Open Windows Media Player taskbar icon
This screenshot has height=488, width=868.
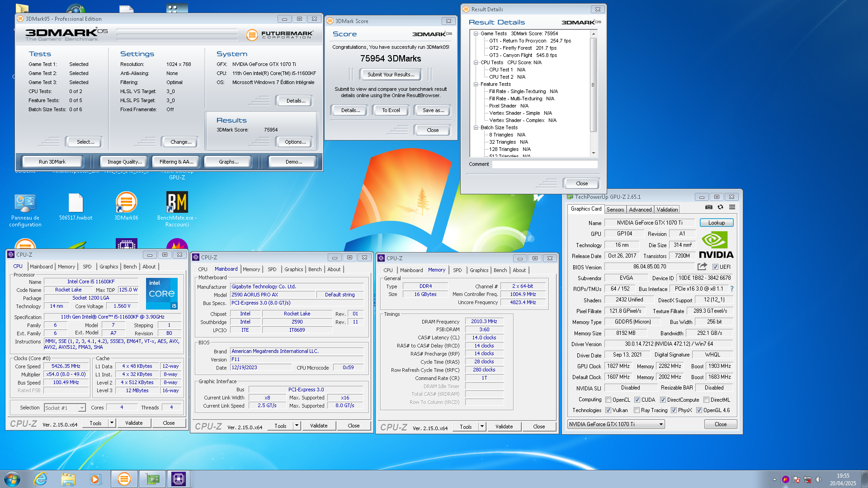[95, 479]
